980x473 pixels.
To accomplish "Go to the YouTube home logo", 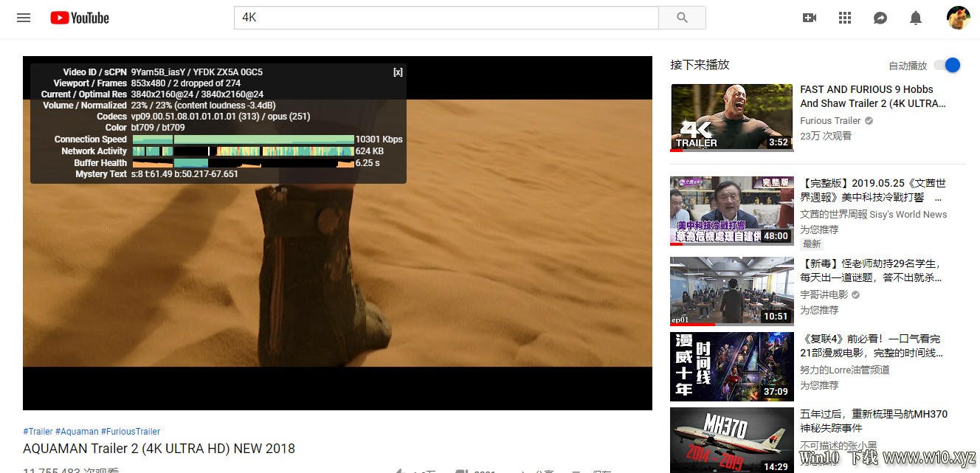I will pos(80,18).
